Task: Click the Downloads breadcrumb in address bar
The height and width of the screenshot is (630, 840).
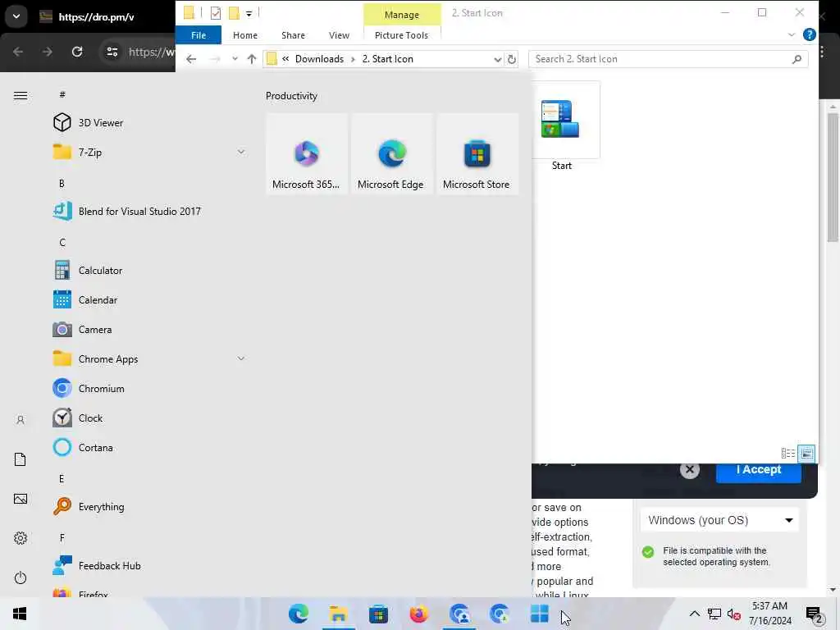Action: 319,59
